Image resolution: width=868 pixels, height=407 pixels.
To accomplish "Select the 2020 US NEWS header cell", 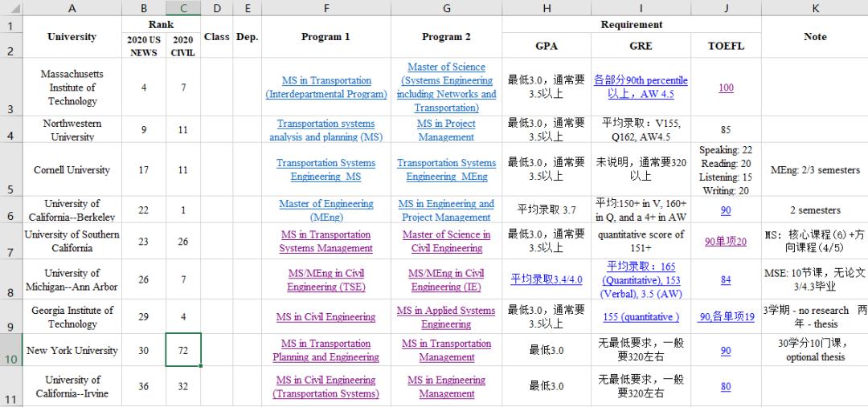I will click(143, 45).
